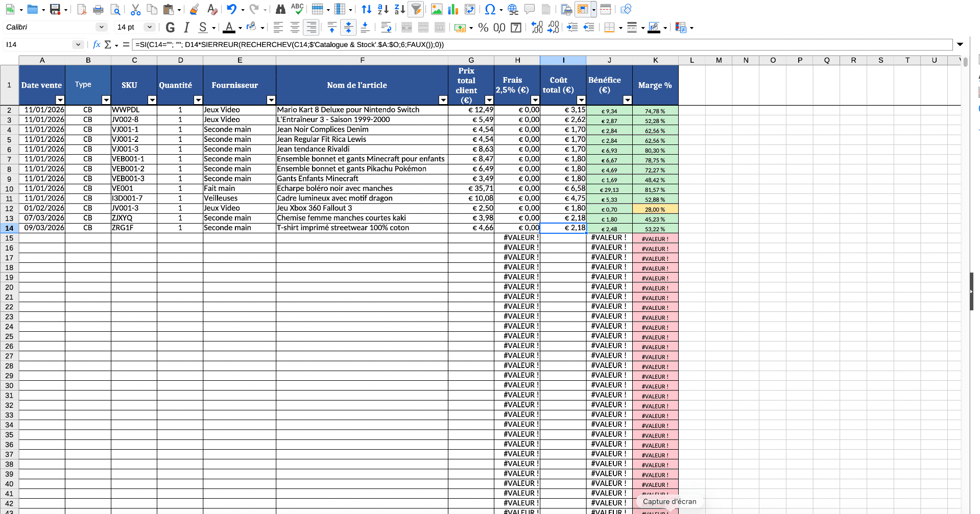Open the Calibri font name dropdown
Viewport: 980px width, 514px height.
pyautogui.click(x=102, y=27)
